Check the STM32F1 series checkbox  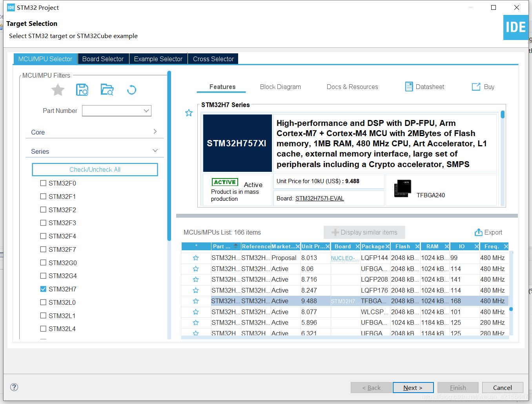(x=43, y=196)
